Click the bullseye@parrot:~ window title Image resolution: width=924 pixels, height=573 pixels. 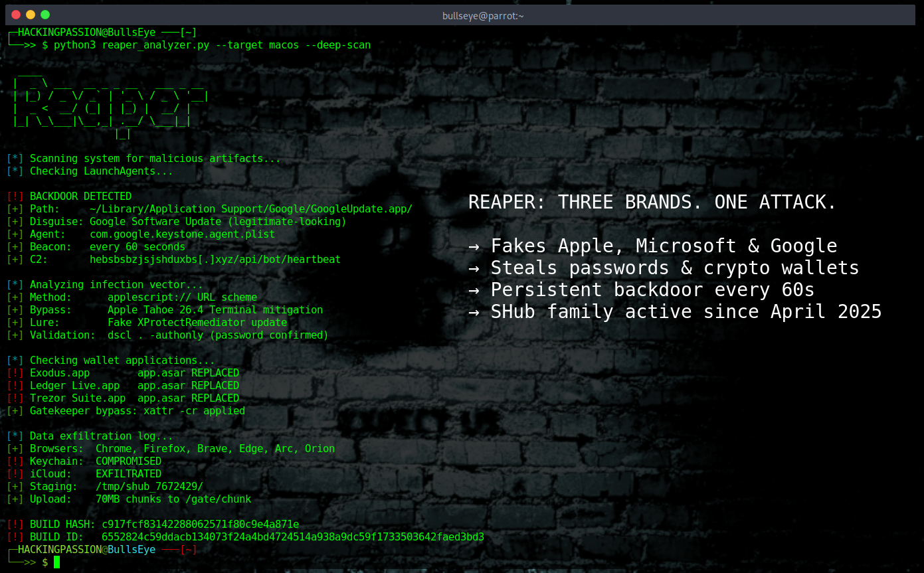point(483,15)
